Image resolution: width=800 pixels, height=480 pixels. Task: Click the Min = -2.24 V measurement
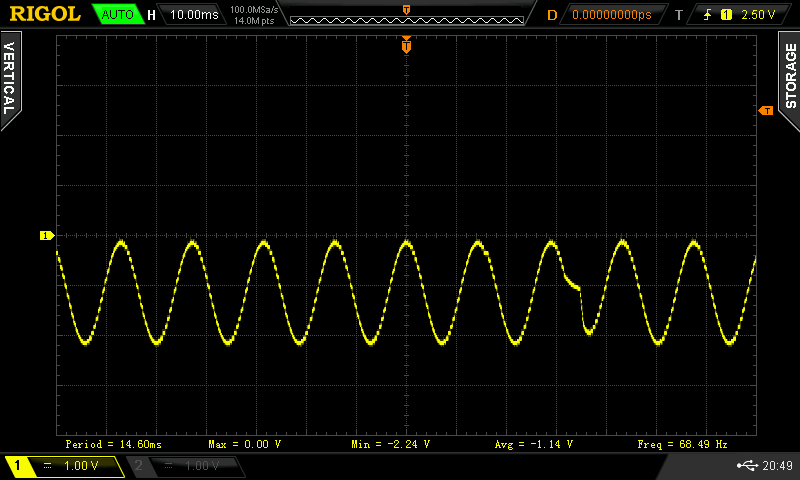[x=390, y=444]
